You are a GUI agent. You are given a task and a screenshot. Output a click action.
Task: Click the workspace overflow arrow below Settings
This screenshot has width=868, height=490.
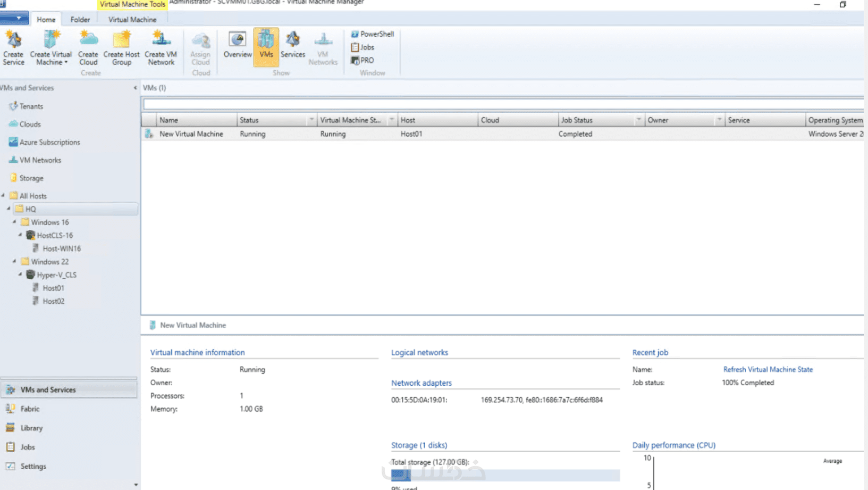coord(136,485)
